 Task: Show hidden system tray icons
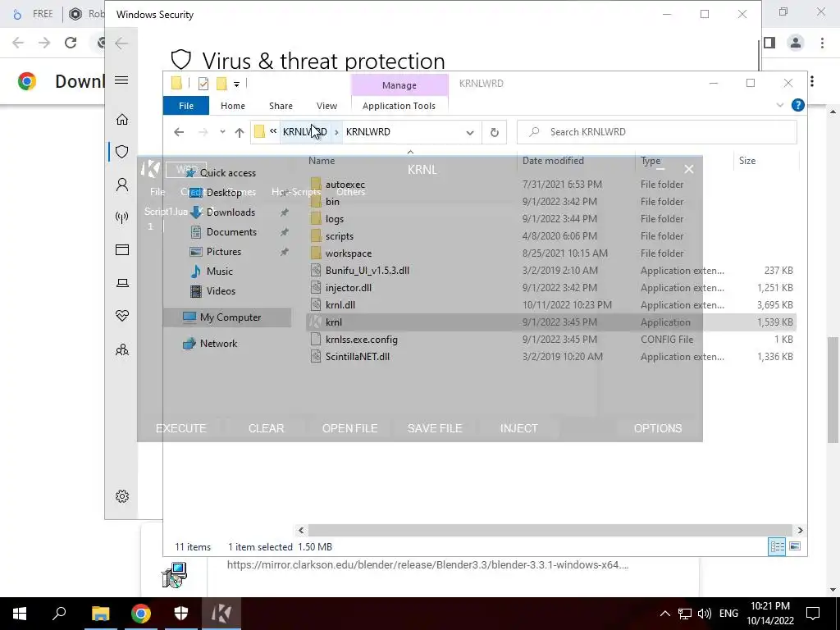point(664,614)
